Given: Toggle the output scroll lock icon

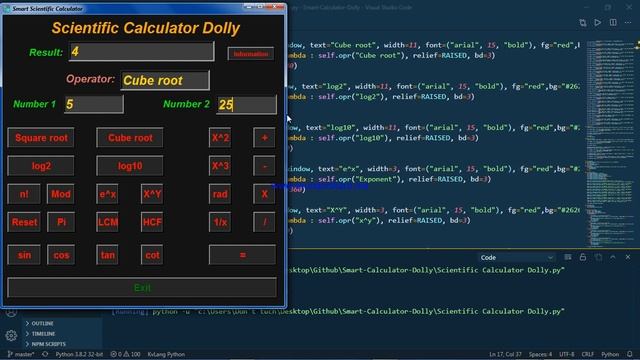Looking at the screenshot, I should click(x=583, y=257).
